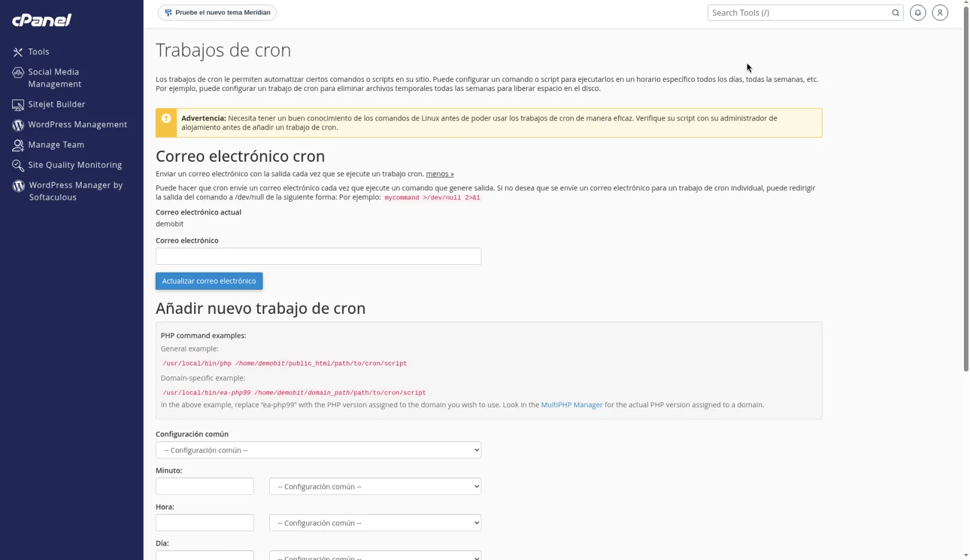Expand the Minuto configuración común dropdown
The width and height of the screenshot is (970, 560).
pyautogui.click(x=375, y=487)
